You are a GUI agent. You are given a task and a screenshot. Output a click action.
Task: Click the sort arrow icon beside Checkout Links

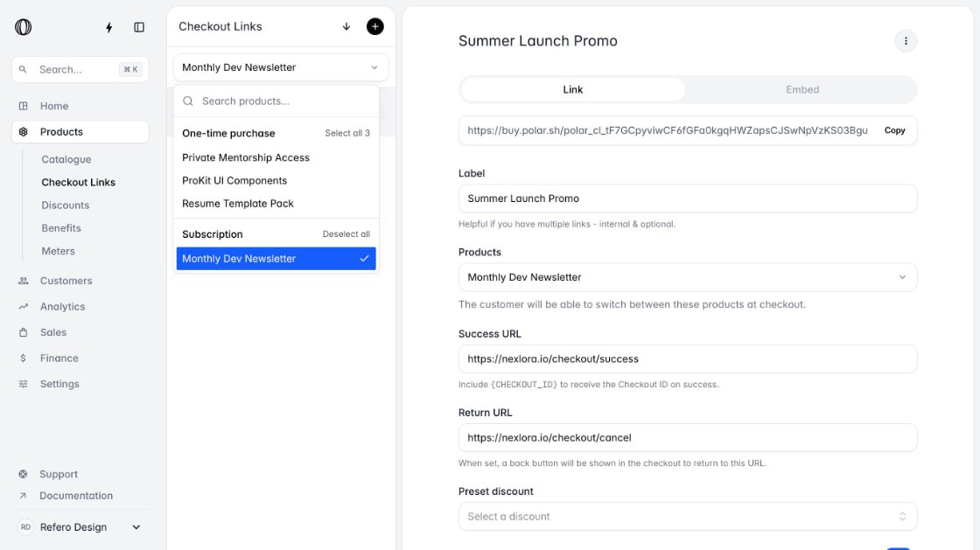(346, 26)
